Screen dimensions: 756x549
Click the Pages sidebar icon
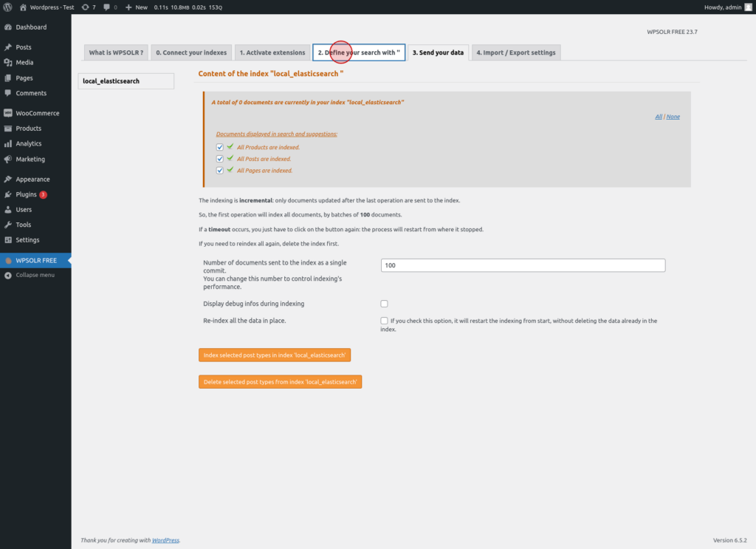[x=7, y=78]
